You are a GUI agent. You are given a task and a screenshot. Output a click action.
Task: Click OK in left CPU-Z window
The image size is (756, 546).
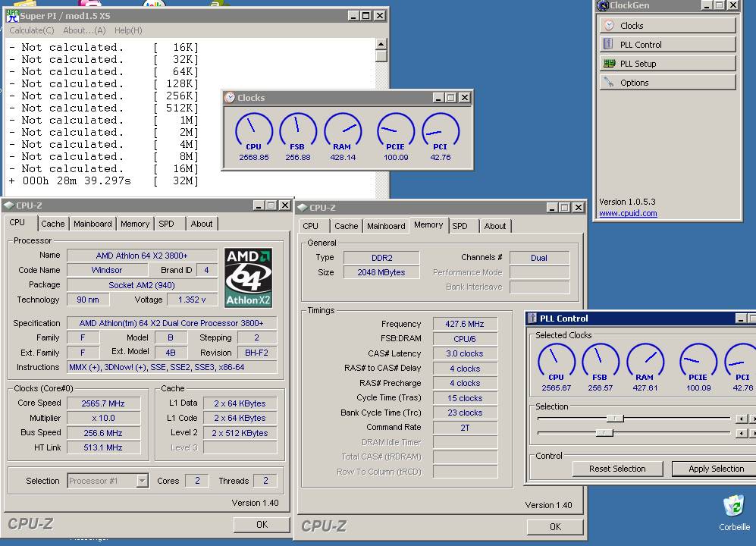tap(262, 524)
